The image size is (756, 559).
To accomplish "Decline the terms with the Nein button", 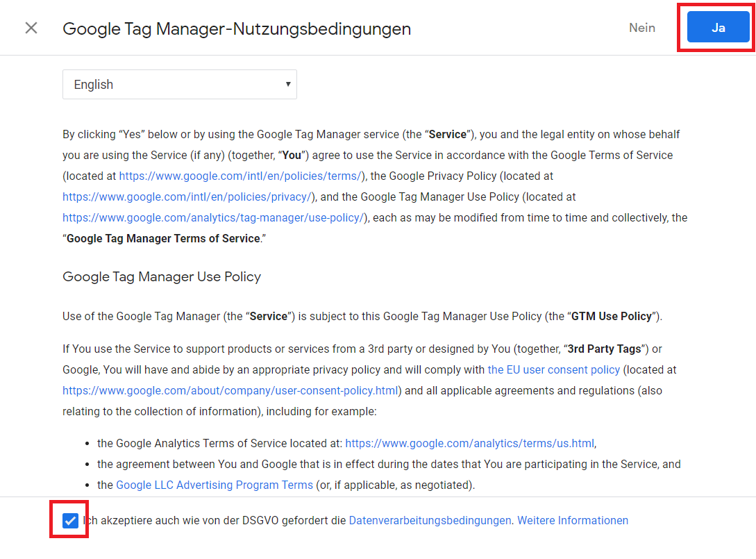I will click(641, 28).
